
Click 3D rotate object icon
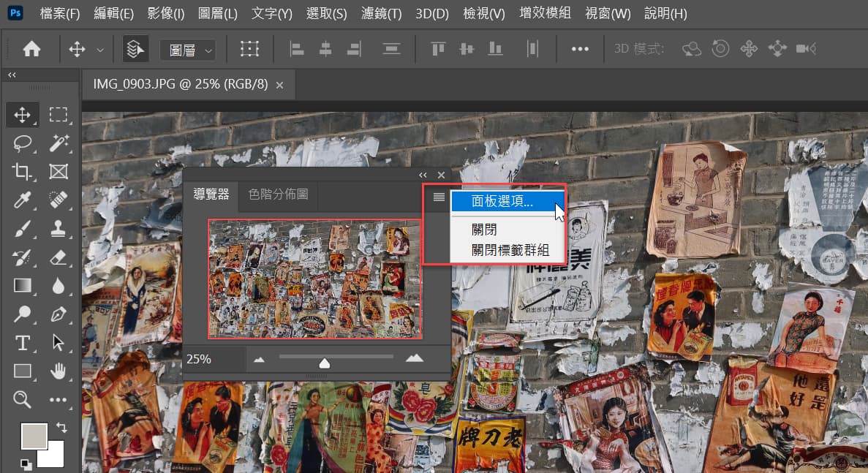pyautogui.click(x=692, y=49)
